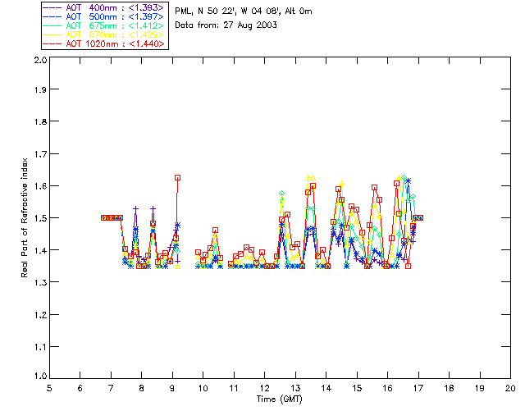Click the x-axis tick label 17
The width and height of the screenshot is (525, 420).
[x=418, y=388]
